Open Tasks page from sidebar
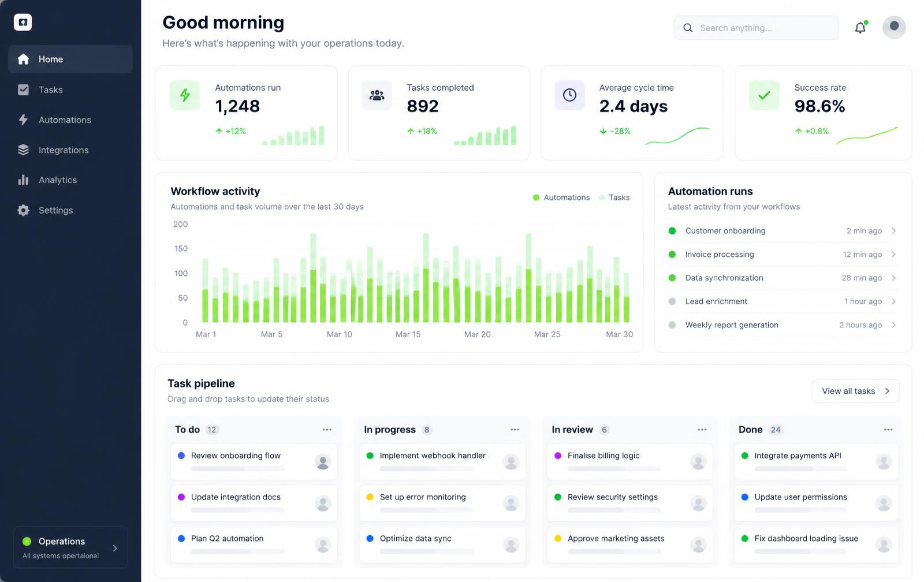The image size is (924, 582). (70, 89)
